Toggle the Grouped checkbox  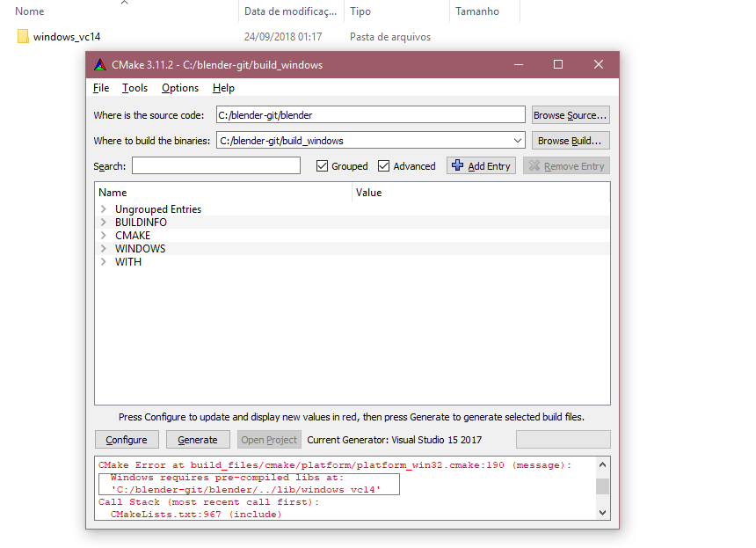322,166
